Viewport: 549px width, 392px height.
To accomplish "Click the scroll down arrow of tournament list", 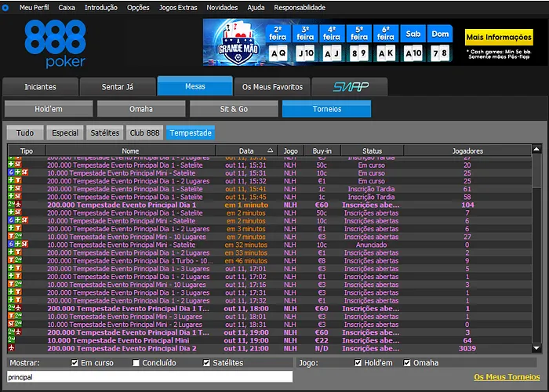I will [x=536, y=348].
